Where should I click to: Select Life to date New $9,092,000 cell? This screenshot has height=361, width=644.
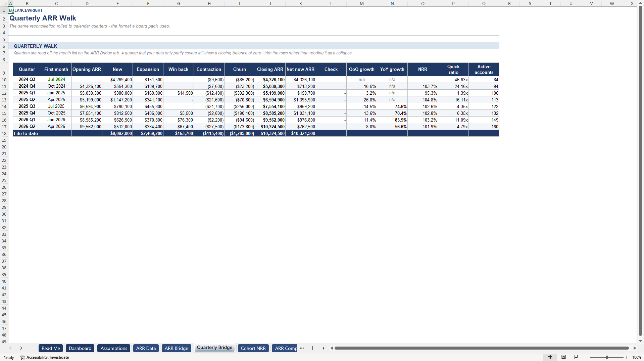(x=117, y=133)
